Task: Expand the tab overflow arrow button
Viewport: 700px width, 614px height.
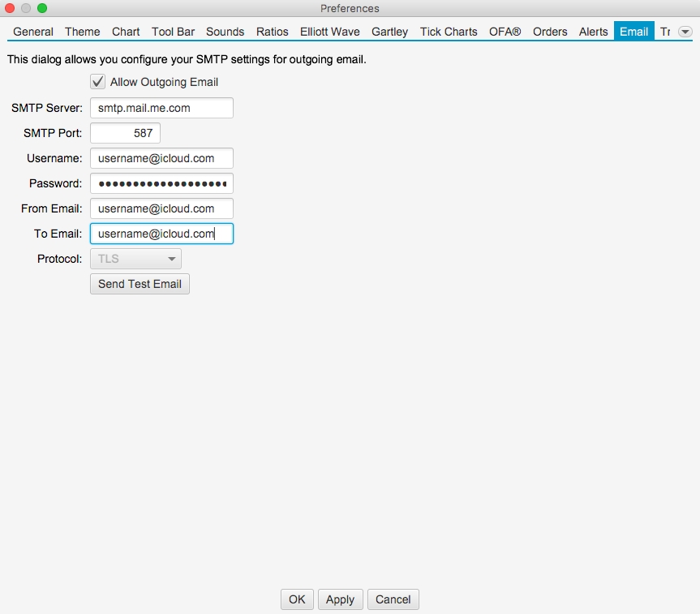Action: coord(685,32)
